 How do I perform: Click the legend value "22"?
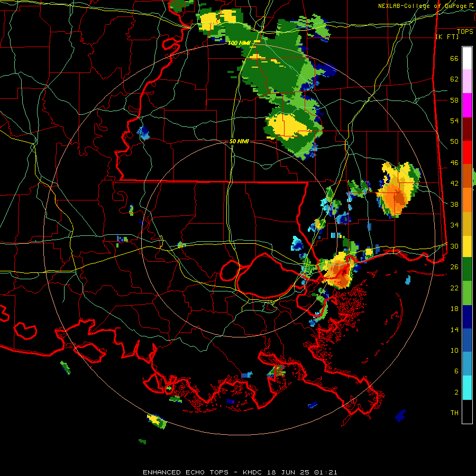point(454,288)
